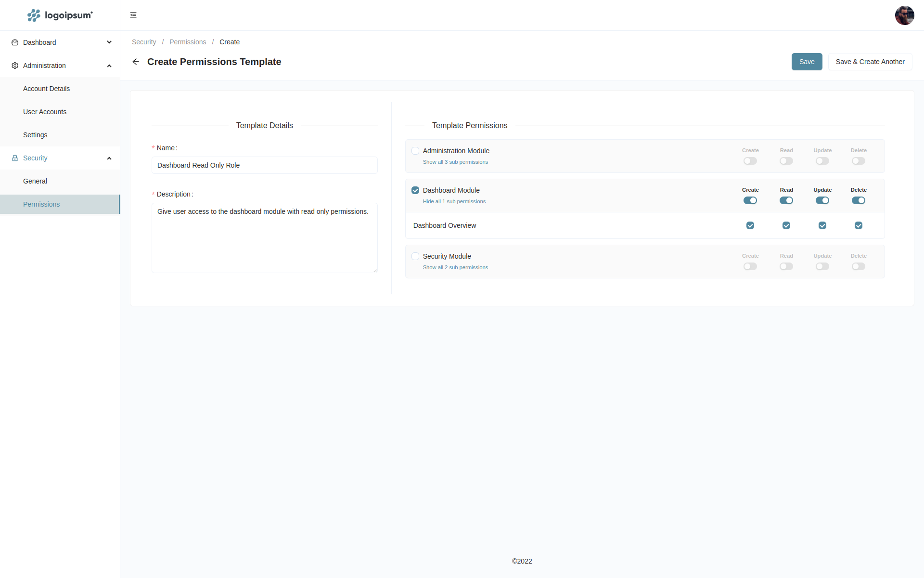Open User Accounts menu item
The height and width of the screenshot is (578, 924).
(45, 112)
